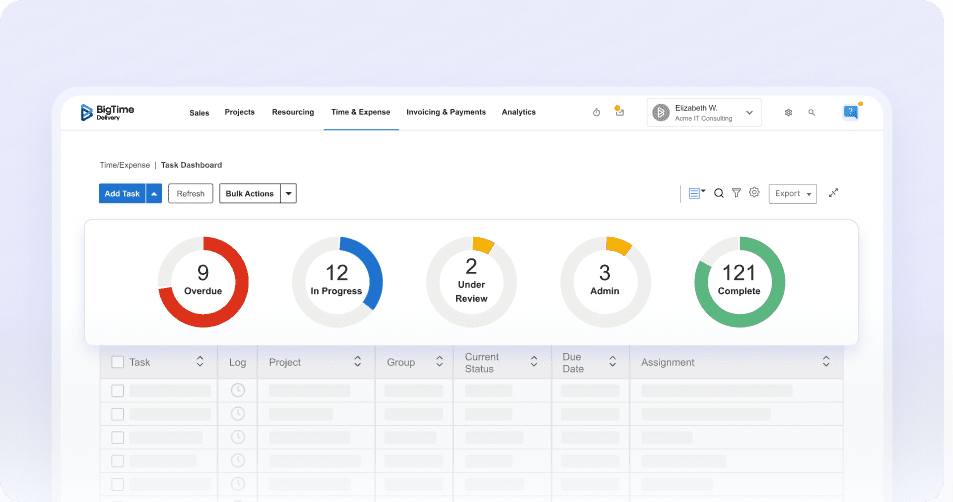Click the log clock in third row

pyautogui.click(x=238, y=437)
